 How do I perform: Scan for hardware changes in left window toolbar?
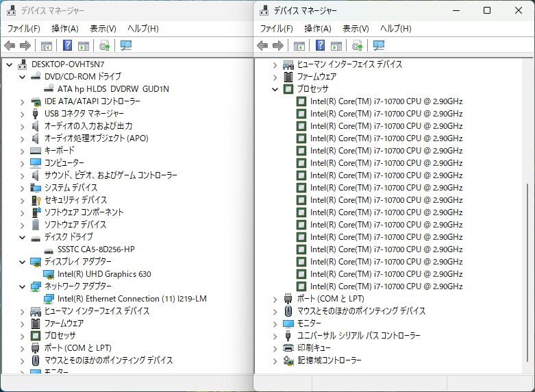click(x=126, y=45)
